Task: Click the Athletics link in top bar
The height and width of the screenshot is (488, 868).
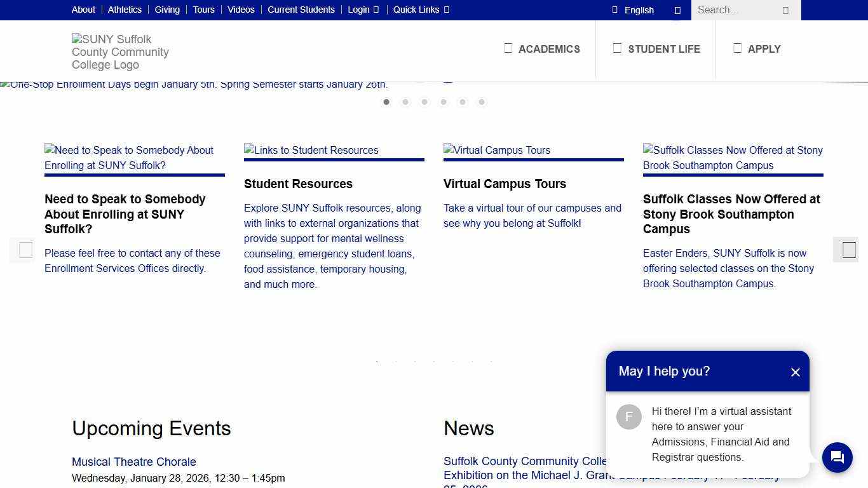Action: pyautogui.click(x=125, y=10)
